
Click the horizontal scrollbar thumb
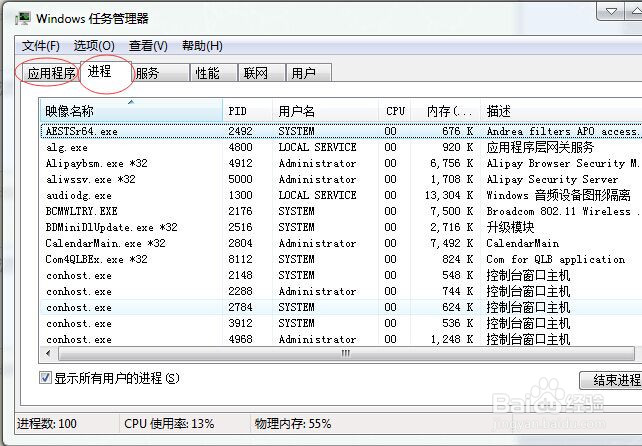tap(346, 353)
